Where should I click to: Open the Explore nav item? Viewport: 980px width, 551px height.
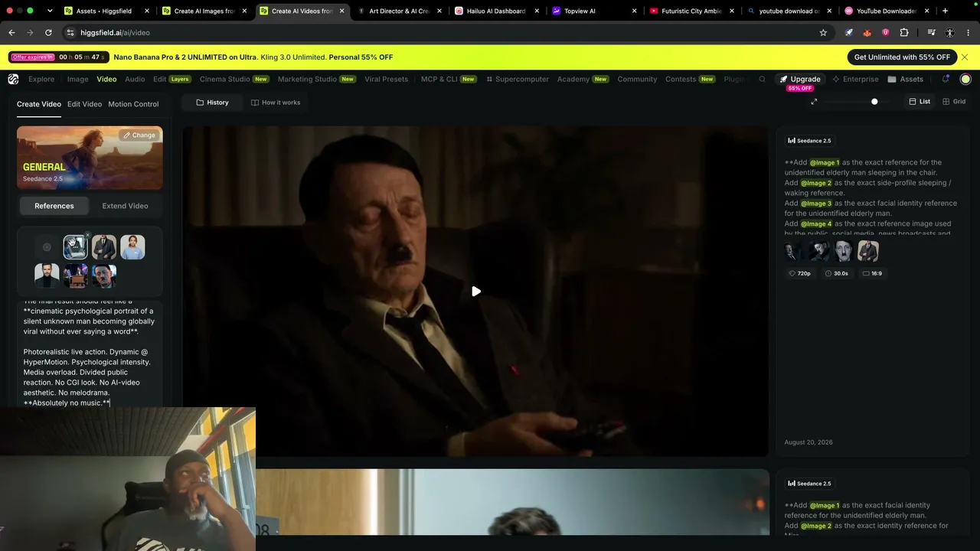point(41,79)
